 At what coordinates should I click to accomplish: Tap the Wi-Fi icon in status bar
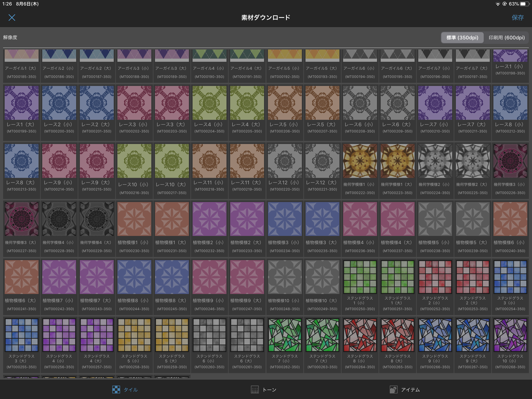pos(498,4)
